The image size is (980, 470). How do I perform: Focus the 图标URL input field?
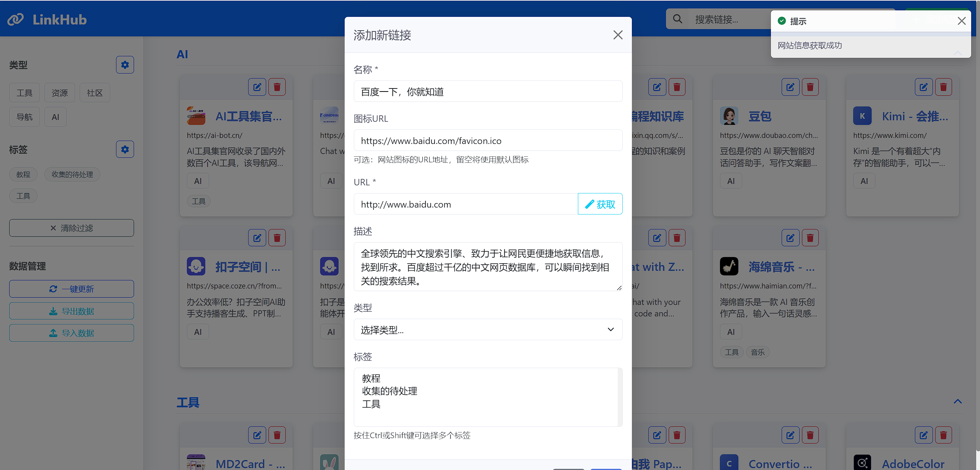tap(488, 140)
